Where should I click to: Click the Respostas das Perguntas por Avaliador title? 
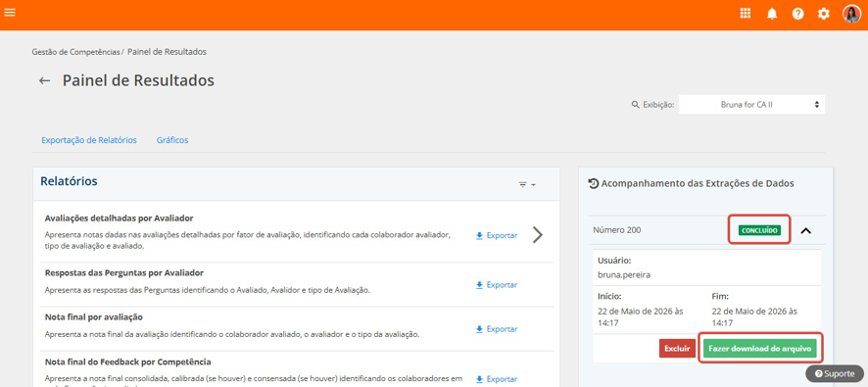124,273
